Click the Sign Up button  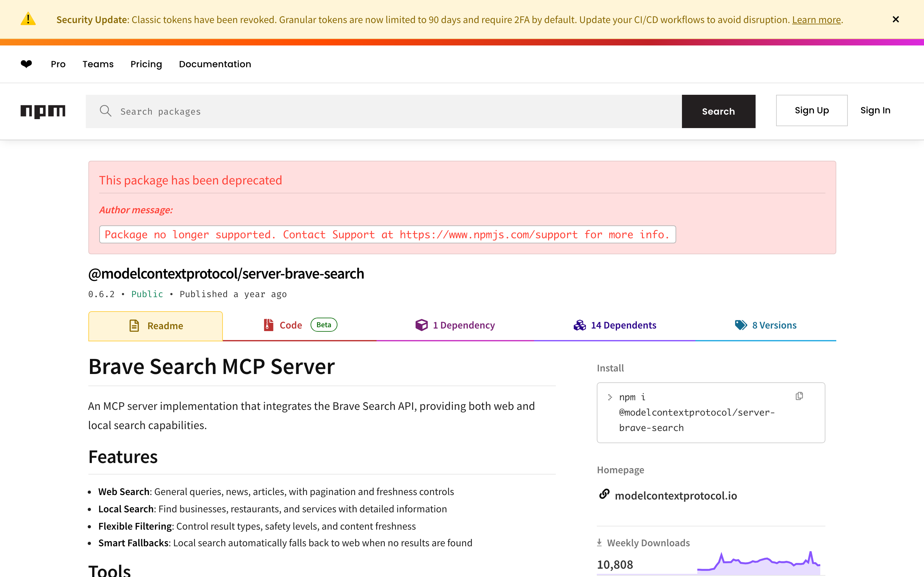click(811, 110)
